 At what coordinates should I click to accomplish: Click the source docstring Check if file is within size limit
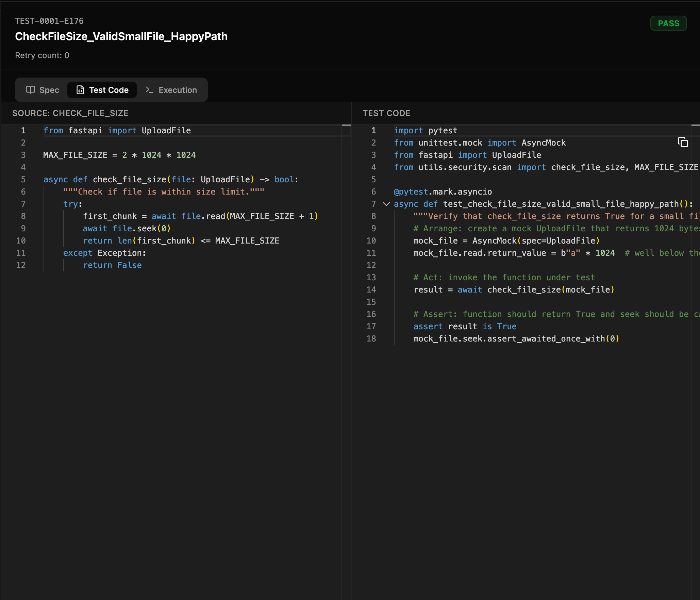pyautogui.click(x=164, y=192)
